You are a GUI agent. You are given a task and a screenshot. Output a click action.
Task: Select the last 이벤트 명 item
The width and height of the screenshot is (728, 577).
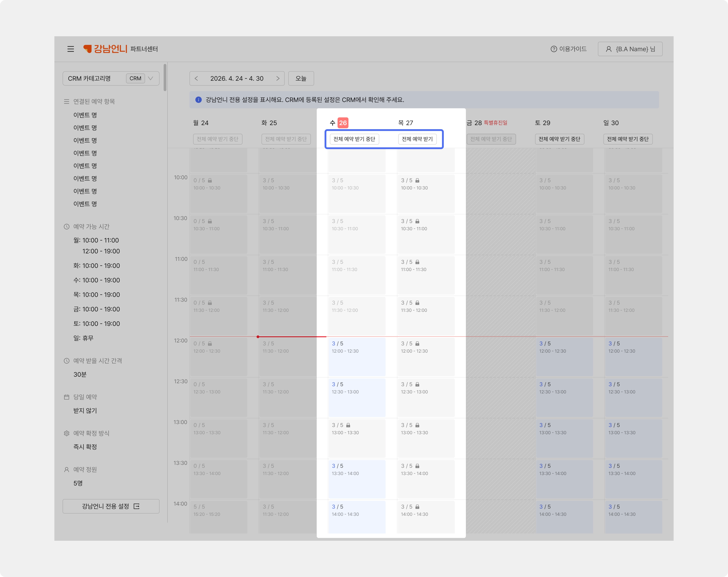pyautogui.click(x=85, y=204)
